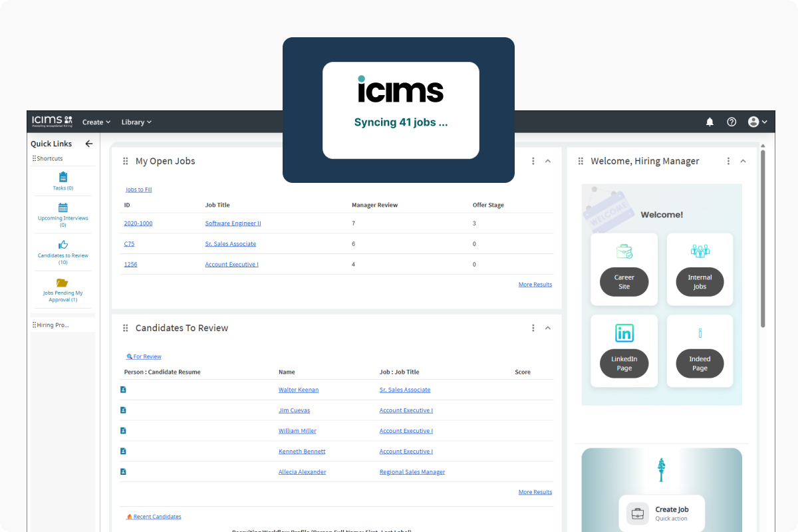Collapse the Welcome, Hiring Manager panel
This screenshot has height=532, width=798.
click(x=743, y=161)
